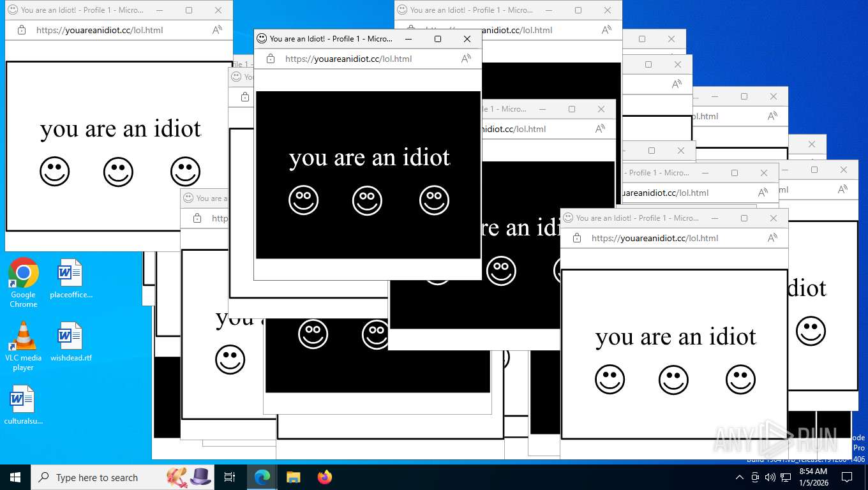Viewport: 868px width, 490px height.
Task: Click title bar smiley of top-left window
Action: tap(13, 10)
